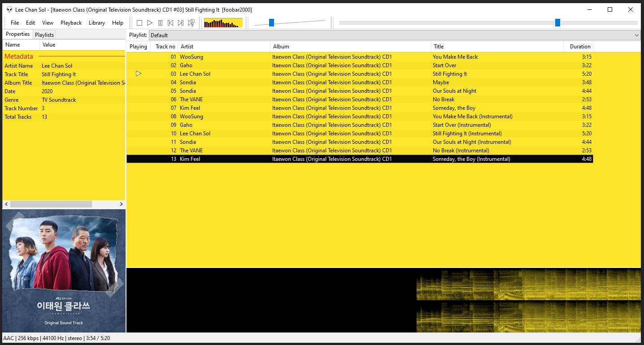
Task: Play a random track
Action: 191,23
